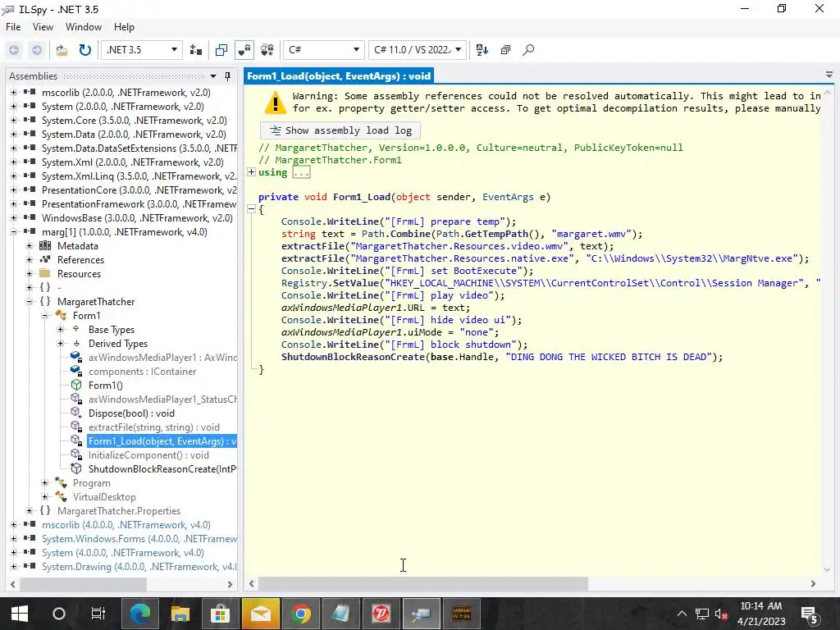Image resolution: width=840 pixels, height=630 pixels.
Task: Select the References tree item
Action: click(x=80, y=260)
